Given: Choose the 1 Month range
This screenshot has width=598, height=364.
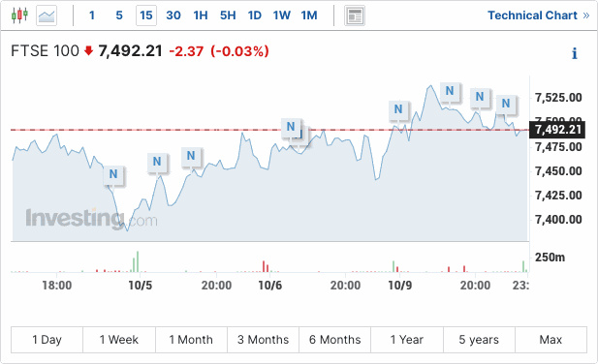Looking at the screenshot, I should tap(191, 340).
